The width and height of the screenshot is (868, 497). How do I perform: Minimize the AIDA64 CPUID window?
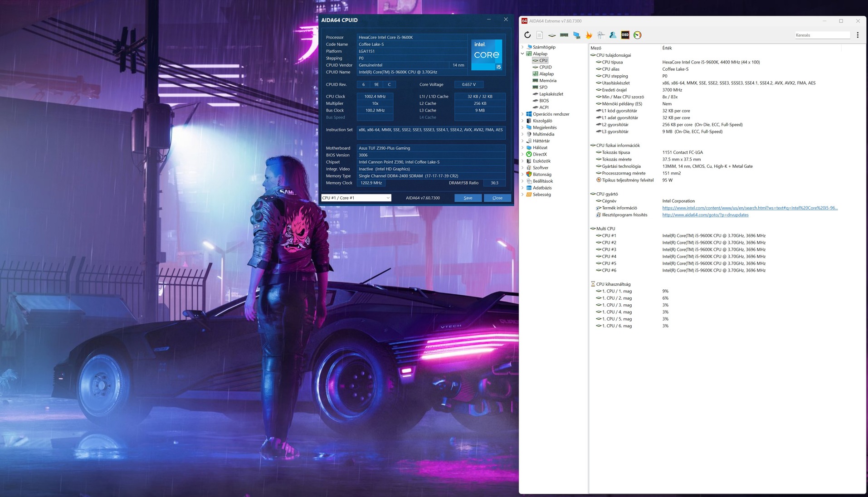(489, 19)
